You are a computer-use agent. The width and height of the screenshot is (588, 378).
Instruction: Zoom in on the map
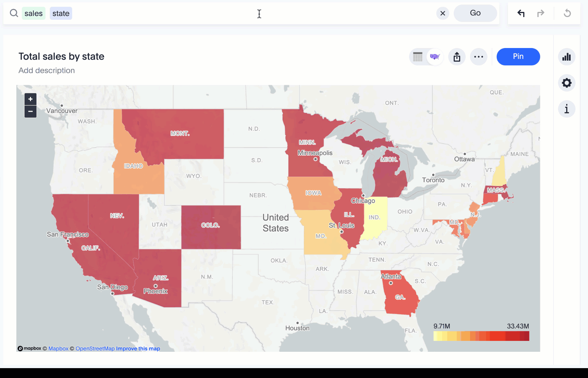tap(30, 99)
